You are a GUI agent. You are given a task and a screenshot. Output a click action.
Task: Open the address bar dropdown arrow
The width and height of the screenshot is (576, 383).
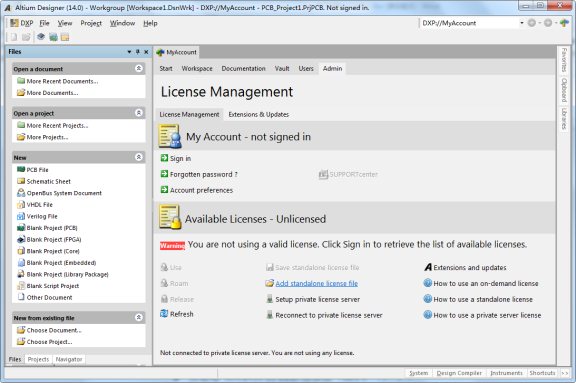(522, 23)
